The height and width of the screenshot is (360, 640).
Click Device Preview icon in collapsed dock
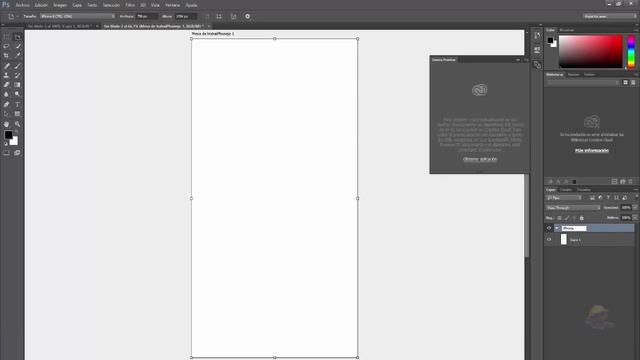[537, 65]
